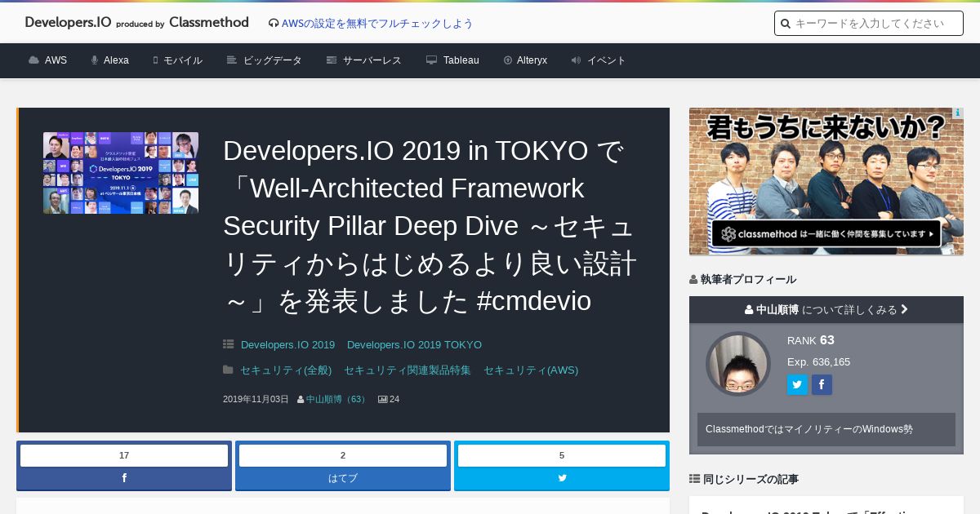Click the ad info icon on banner

pos(958,113)
